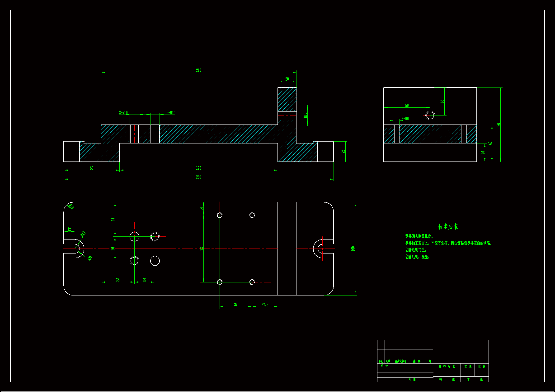Viewport: 555px width, 392px height.
Task: Select the 290 overall length dimension
Action: click(198, 177)
